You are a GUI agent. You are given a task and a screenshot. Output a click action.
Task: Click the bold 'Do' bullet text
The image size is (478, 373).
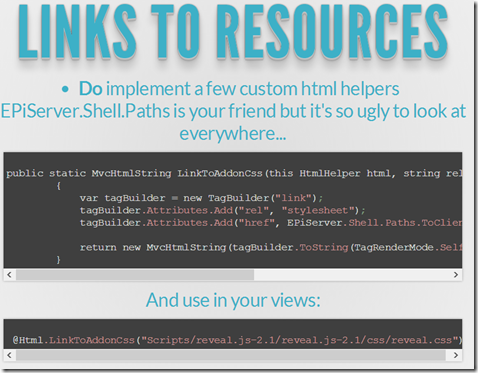tap(90, 89)
